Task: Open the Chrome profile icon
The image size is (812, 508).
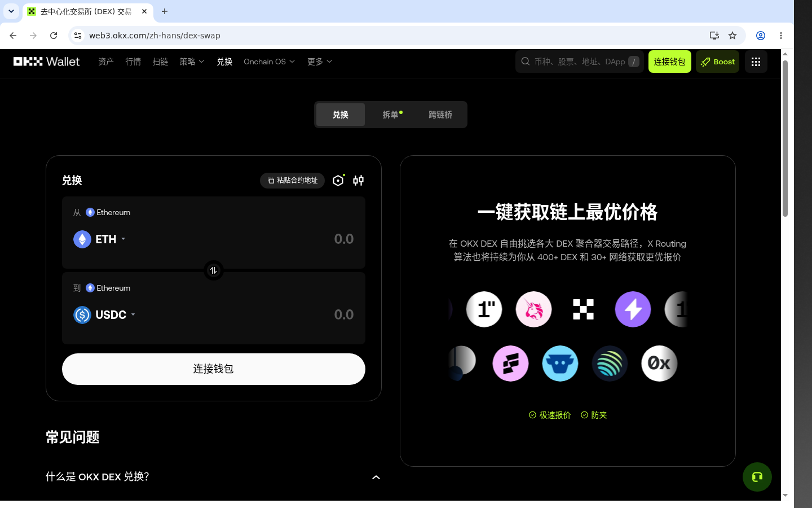Action: point(761,36)
